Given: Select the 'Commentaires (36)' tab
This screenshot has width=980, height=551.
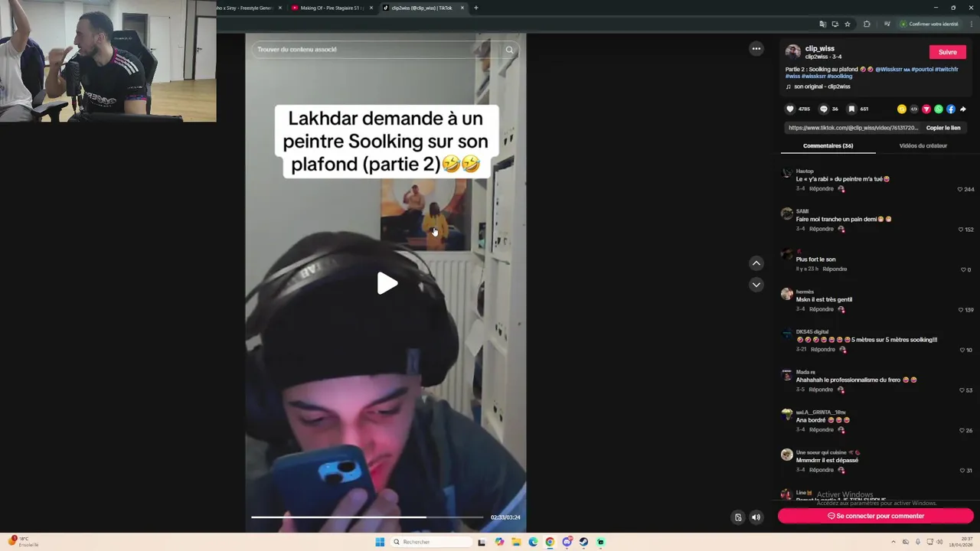Looking at the screenshot, I should (x=828, y=145).
